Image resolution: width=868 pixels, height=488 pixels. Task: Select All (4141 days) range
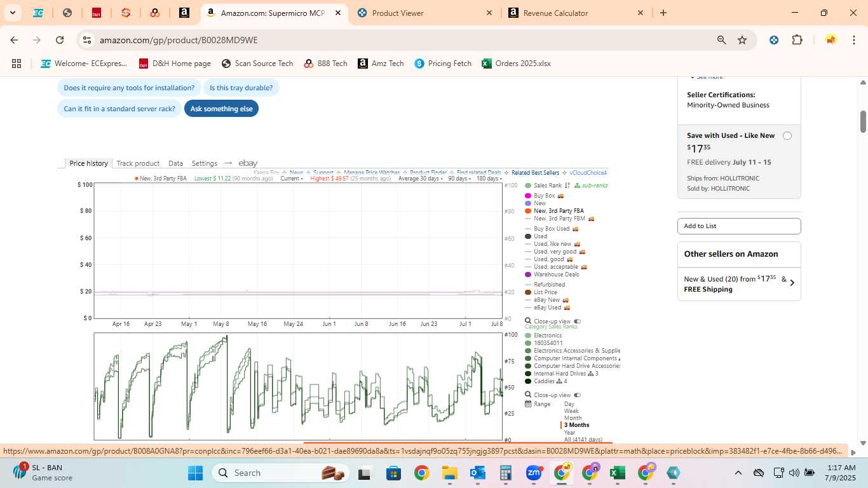click(x=583, y=440)
